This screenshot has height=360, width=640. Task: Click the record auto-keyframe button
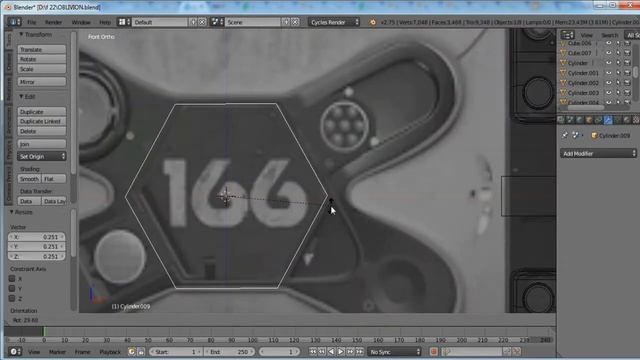[x=433, y=351]
